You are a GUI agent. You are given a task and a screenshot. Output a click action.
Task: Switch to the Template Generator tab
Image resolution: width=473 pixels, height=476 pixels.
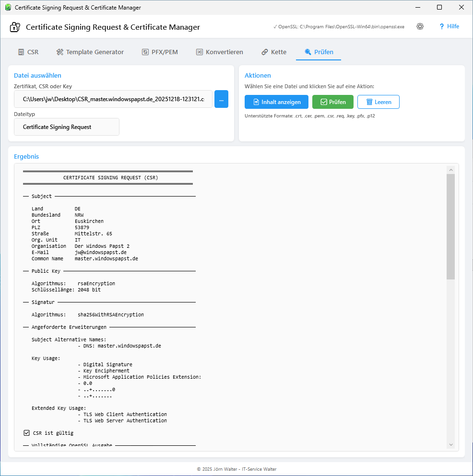point(95,52)
